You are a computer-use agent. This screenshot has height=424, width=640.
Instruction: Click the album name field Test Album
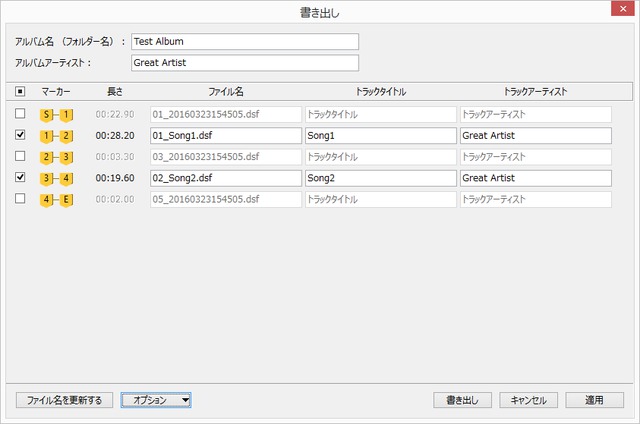pyautogui.click(x=243, y=42)
